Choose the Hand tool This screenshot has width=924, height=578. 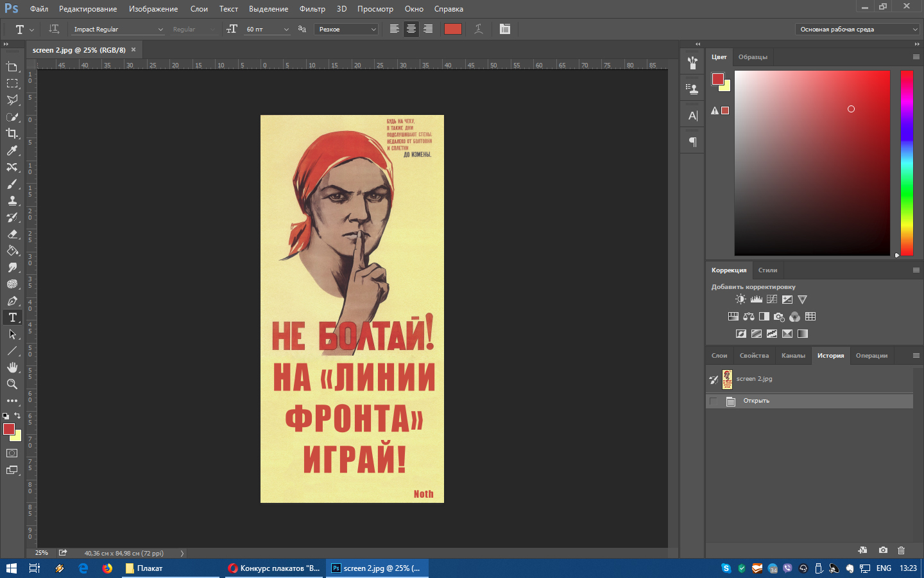pos(12,367)
